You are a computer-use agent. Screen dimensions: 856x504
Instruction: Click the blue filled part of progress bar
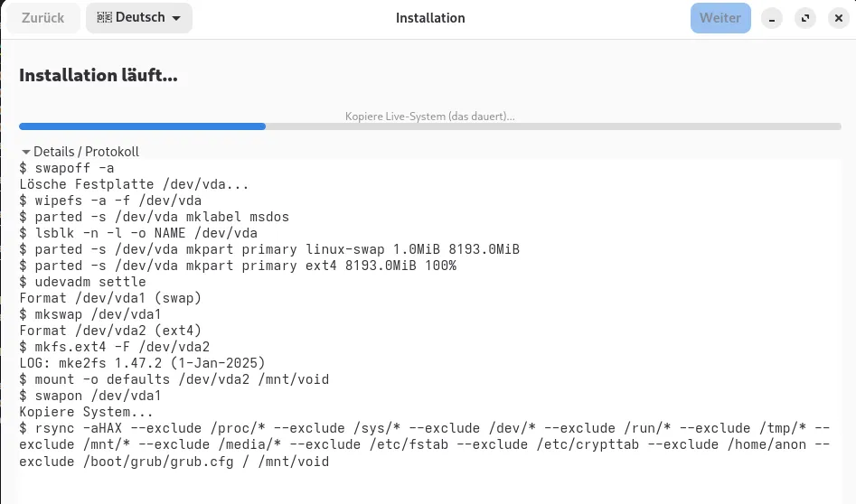pyautogui.click(x=142, y=126)
